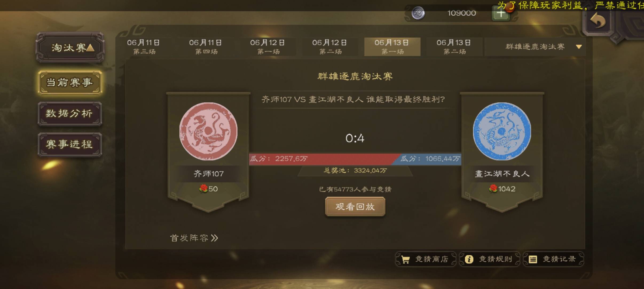Open the 数据分析 section
Image resolution: width=644 pixels, height=289 pixels.
tap(70, 114)
